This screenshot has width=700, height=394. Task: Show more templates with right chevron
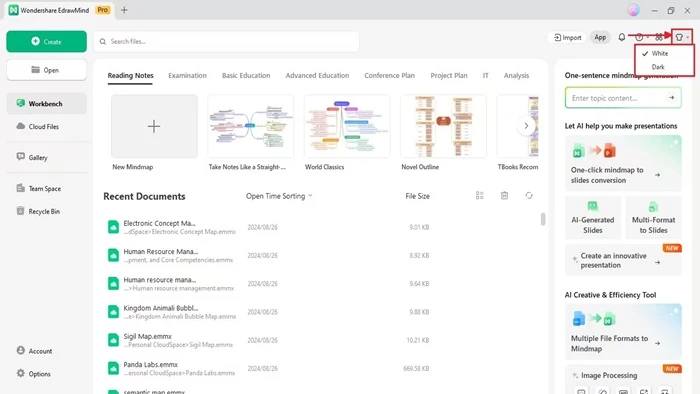(x=526, y=126)
